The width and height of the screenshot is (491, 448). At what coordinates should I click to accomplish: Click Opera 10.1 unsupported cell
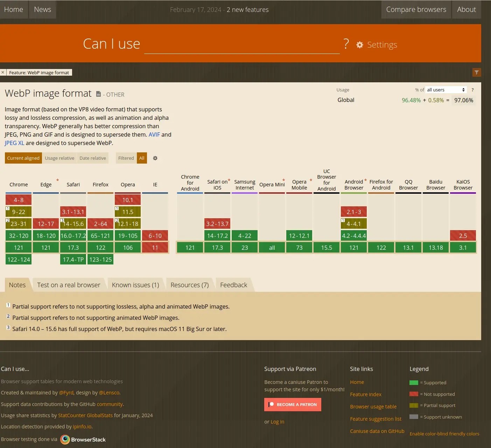click(128, 200)
